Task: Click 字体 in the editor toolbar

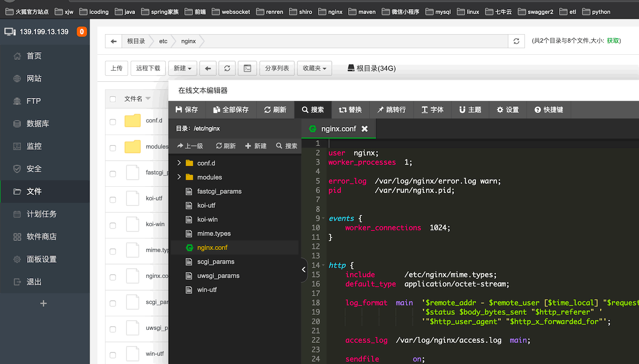Action: 433,109
